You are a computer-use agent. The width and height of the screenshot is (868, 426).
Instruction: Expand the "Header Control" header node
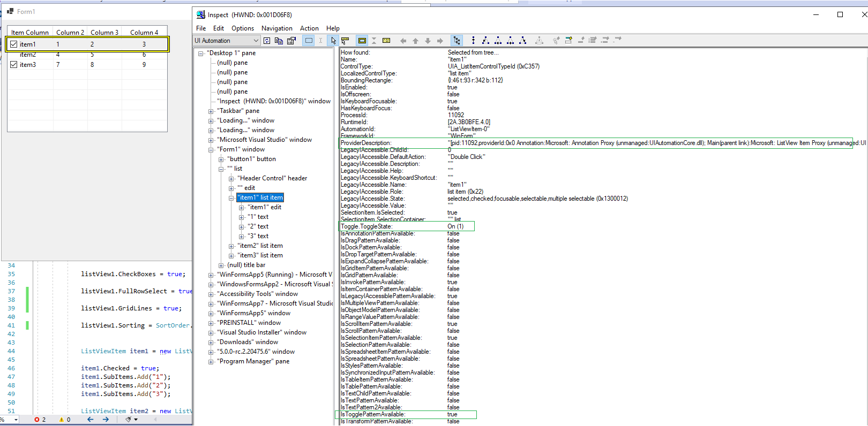coord(231,179)
